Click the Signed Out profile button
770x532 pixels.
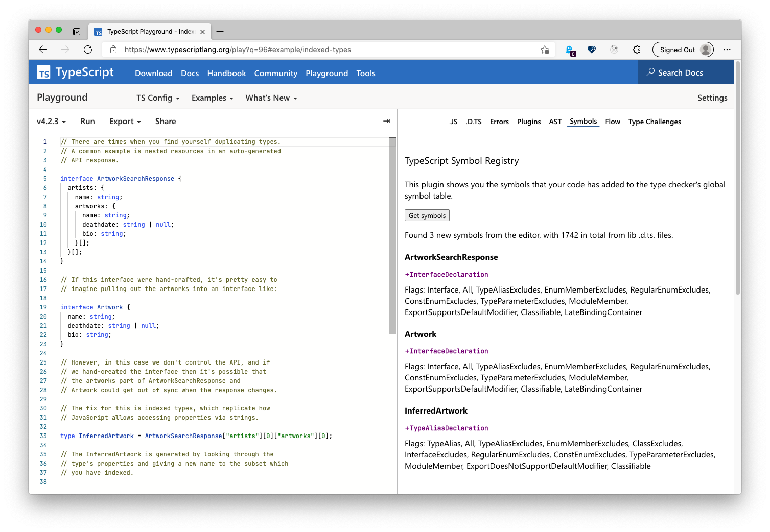[x=683, y=50]
